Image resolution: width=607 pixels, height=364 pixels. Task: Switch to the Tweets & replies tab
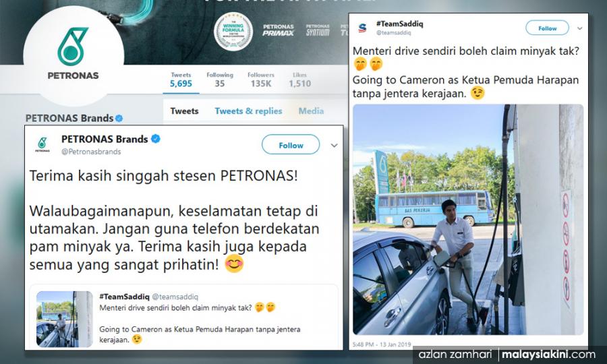point(248,111)
